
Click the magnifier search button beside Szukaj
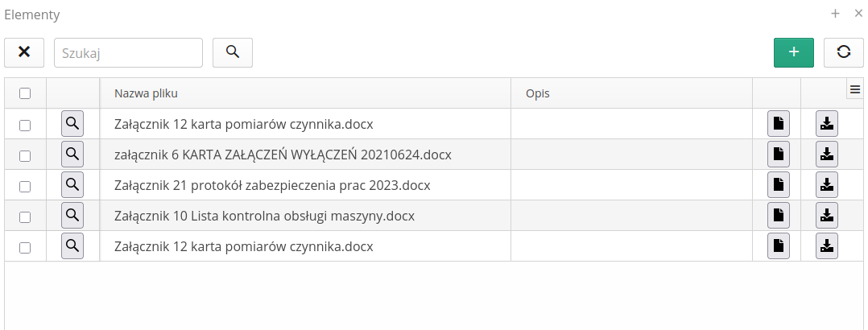coord(233,52)
